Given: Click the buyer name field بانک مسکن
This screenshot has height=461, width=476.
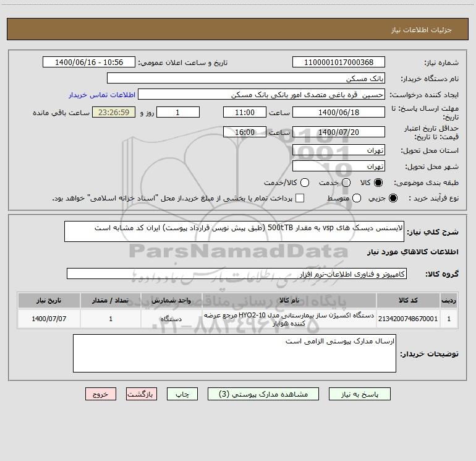Looking at the screenshot, I should click(x=246, y=79).
